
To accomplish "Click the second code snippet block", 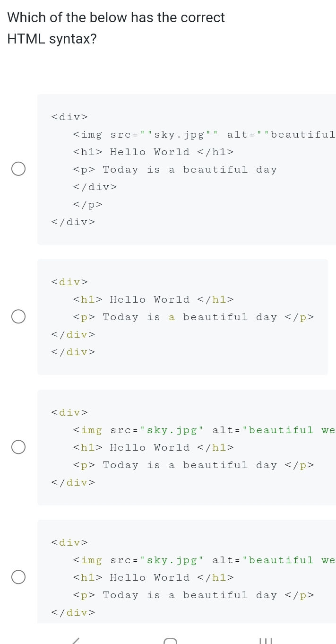I will pos(182,317).
